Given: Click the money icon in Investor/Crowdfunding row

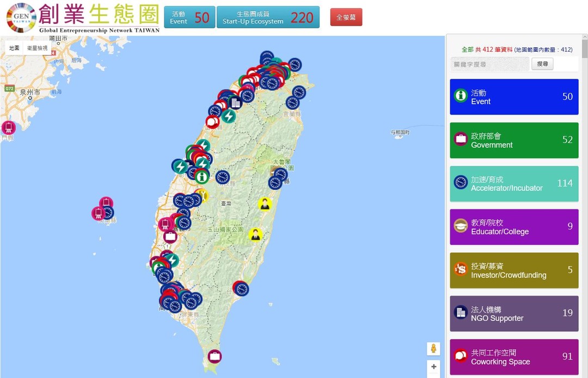Looking at the screenshot, I should coord(461,269).
